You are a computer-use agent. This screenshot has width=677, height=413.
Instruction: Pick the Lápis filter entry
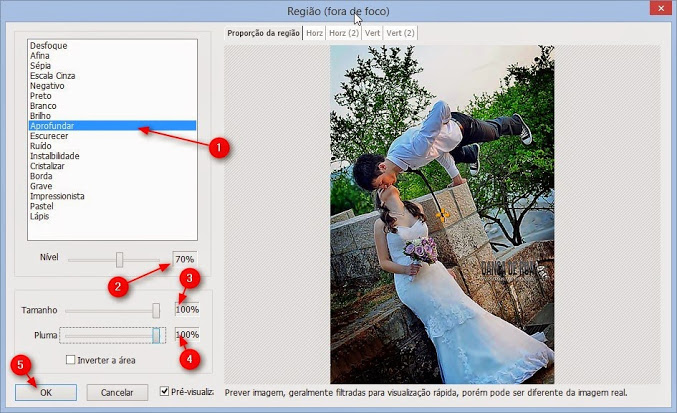[x=42, y=216]
